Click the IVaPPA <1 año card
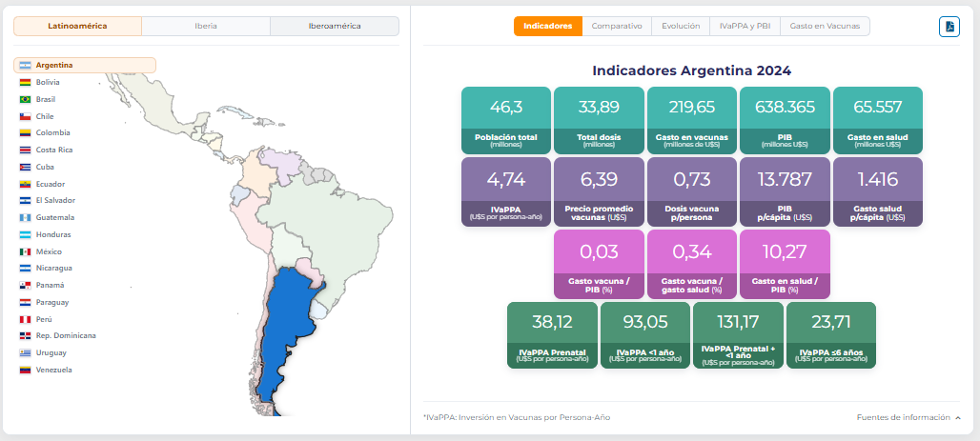This screenshot has width=980, height=441. (645, 335)
